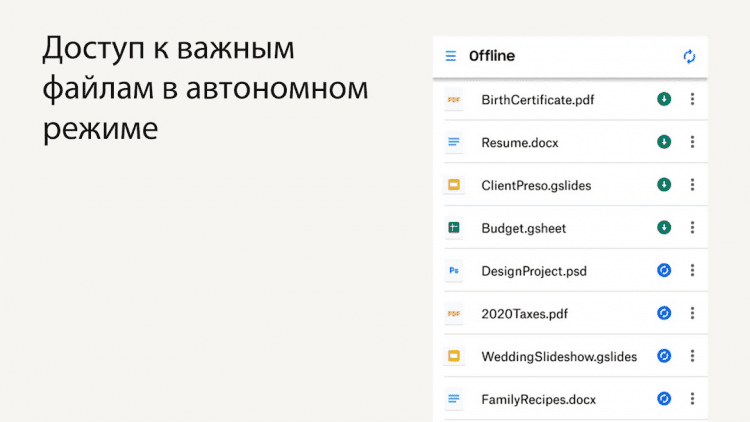Toggle green downloaded badge on Resume.docx
The height and width of the screenshot is (422, 750).
(663, 142)
